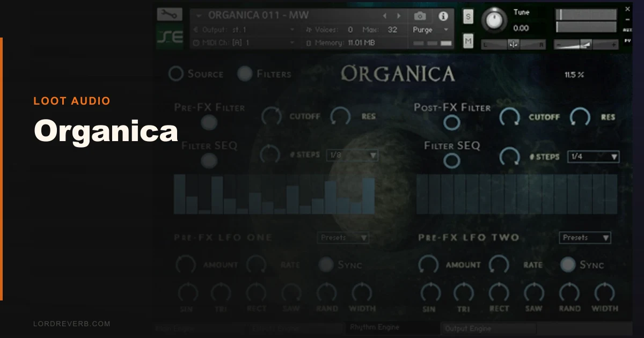Switch to the Output Engine tab
The width and height of the screenshot is (644, 338).
(x=488, y=328)
